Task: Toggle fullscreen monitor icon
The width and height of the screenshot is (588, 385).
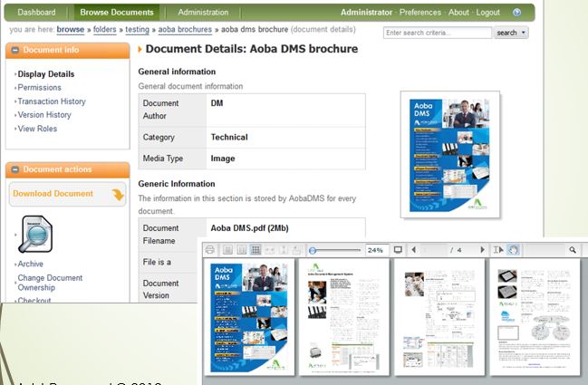Action: pos(398,250)
